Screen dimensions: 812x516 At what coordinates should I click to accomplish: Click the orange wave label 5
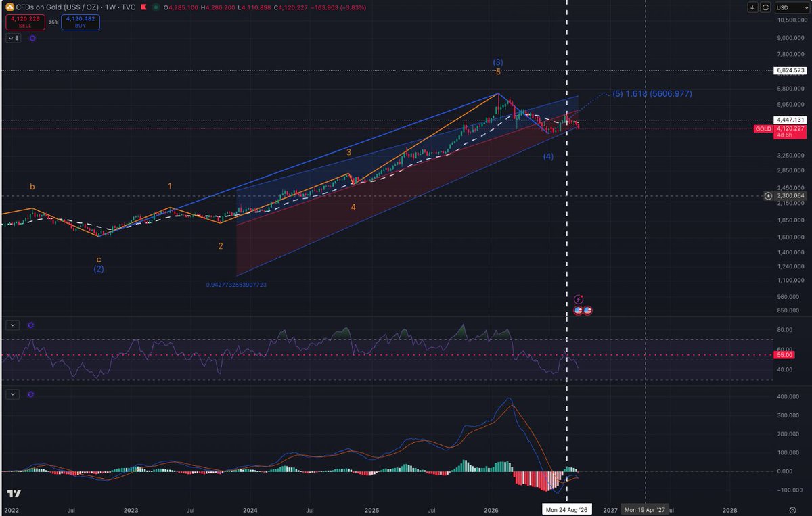(498, 72)
